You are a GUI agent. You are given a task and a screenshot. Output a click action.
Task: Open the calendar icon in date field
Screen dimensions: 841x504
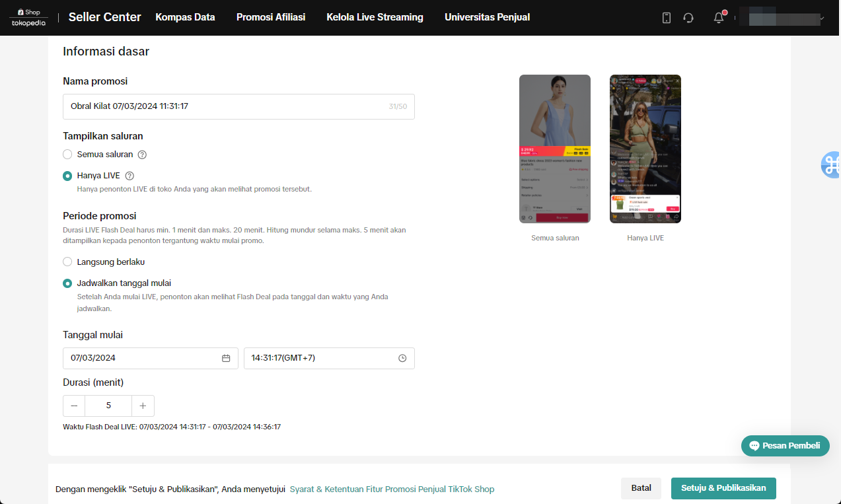pos(226,358)
